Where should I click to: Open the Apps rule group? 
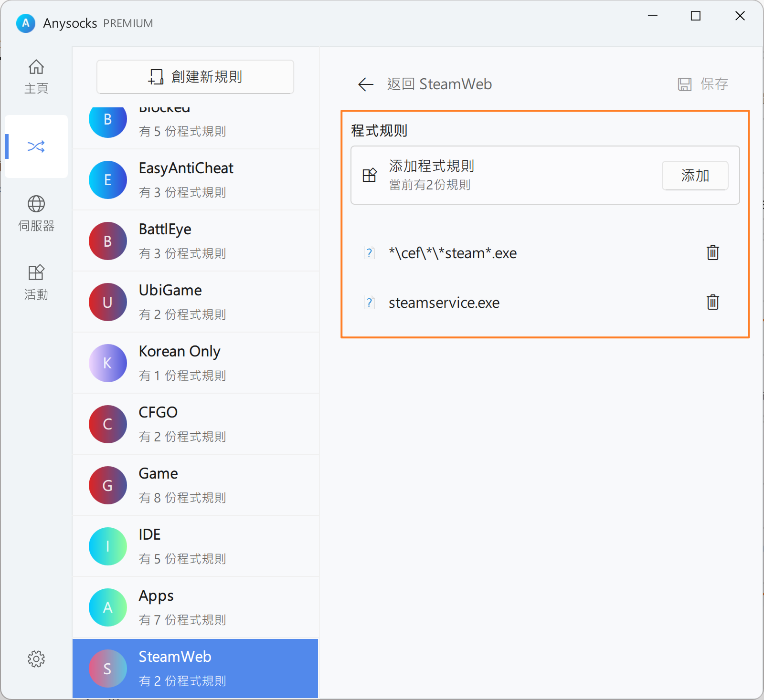pos(195,607)
